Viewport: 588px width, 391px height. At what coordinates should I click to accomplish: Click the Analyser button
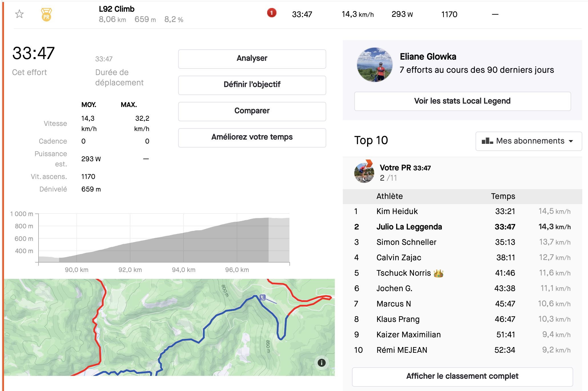(252, 59)
